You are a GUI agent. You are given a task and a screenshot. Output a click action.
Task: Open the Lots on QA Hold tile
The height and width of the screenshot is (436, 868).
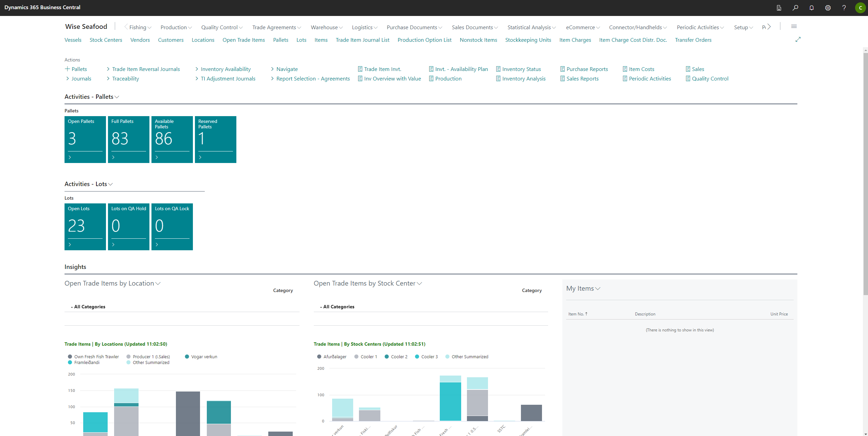(x=129, y=227)
